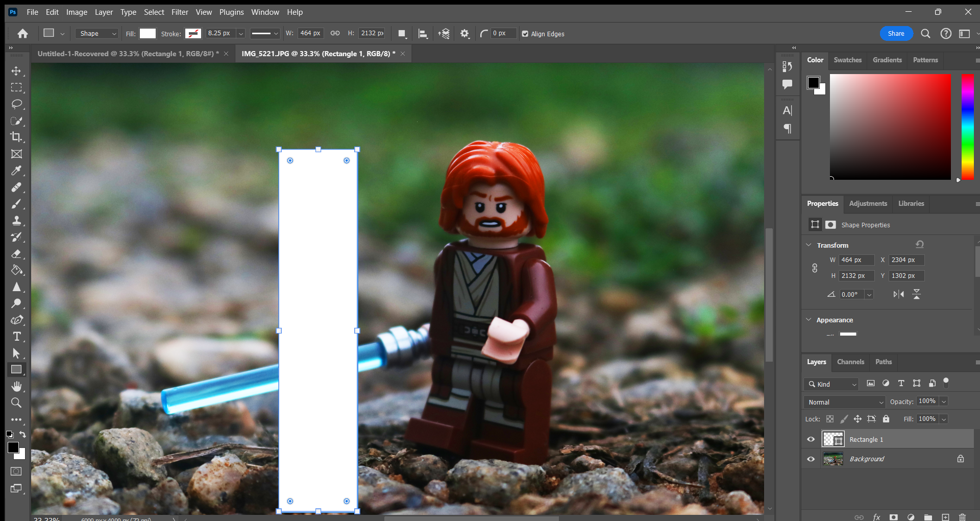Select the Rectangular Marquee tool
Screen dimensions: 980x521
coord(16,87)
